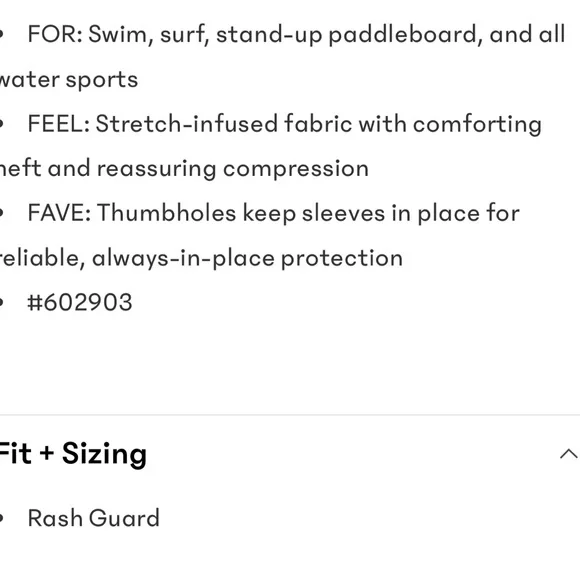580x580 pixels.
Task: Click the Fit + Sizing heading
Action: click(73, 453)
